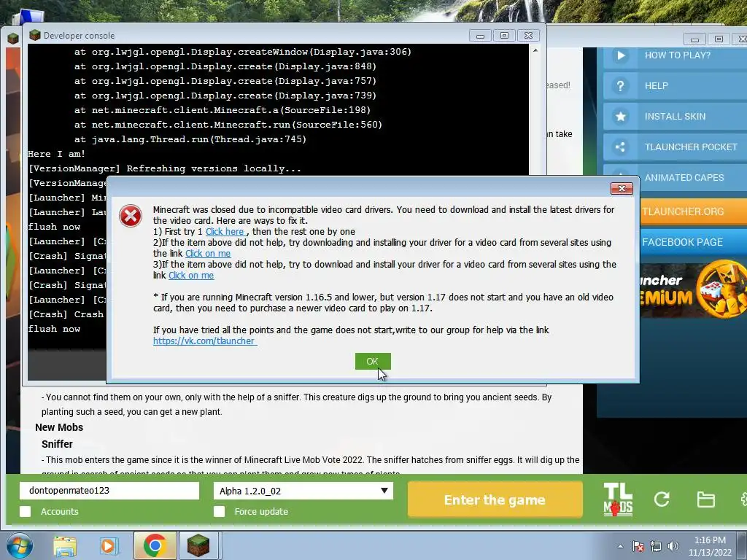Click the Enter the game button
Screen dimensions: 747x560
(495, 499)
